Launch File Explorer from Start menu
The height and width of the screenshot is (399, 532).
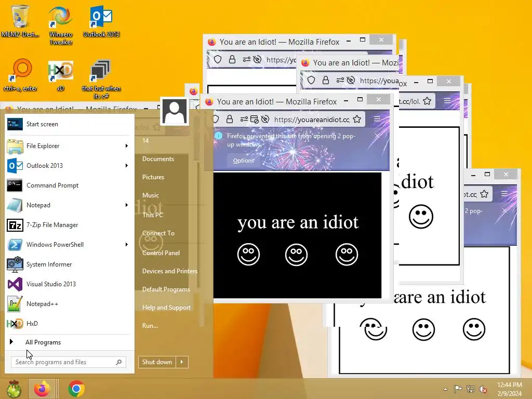click(x=67, y=146)
